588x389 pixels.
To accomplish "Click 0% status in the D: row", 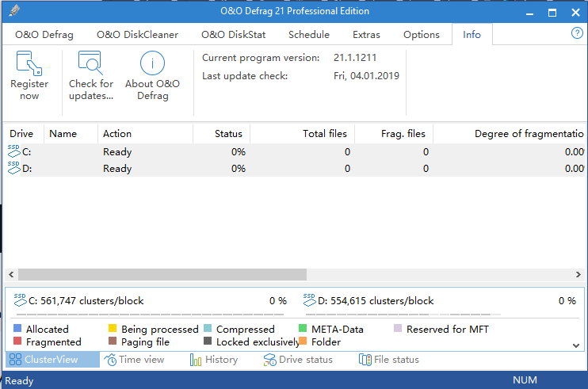I will coord(238,169).
